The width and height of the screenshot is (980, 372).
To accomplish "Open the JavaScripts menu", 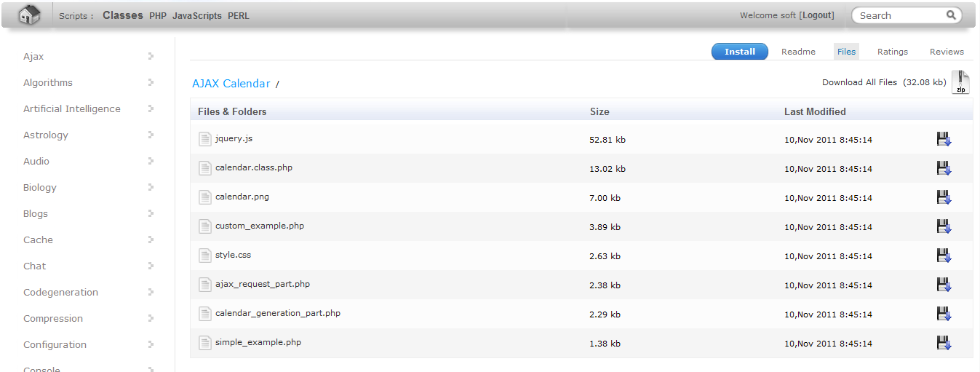I will point(197,15).
